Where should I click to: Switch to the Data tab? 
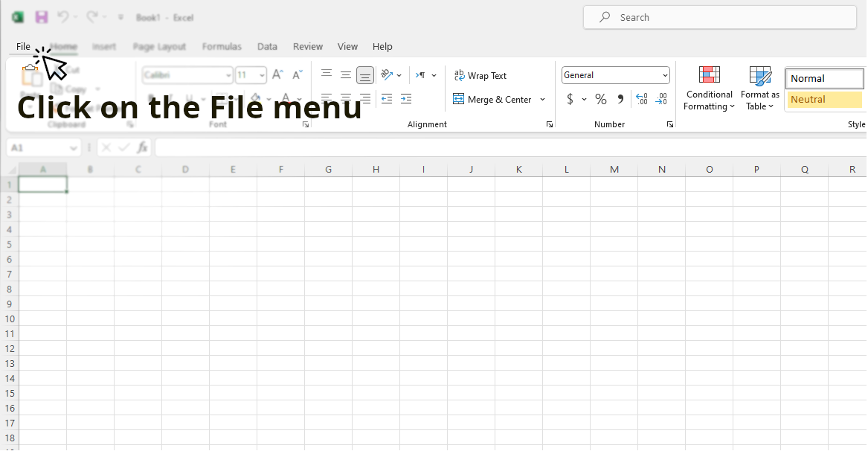[x=267, y=47]
